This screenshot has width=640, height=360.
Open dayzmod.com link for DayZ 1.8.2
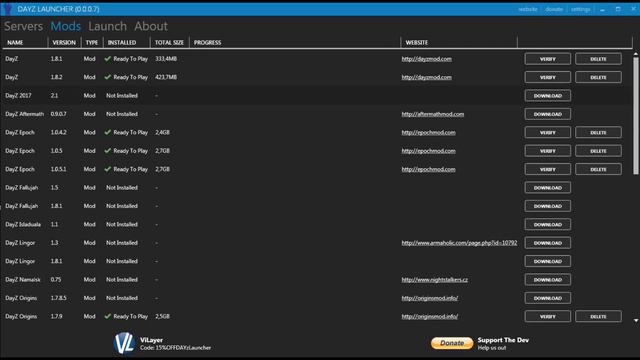pos(427,77)
